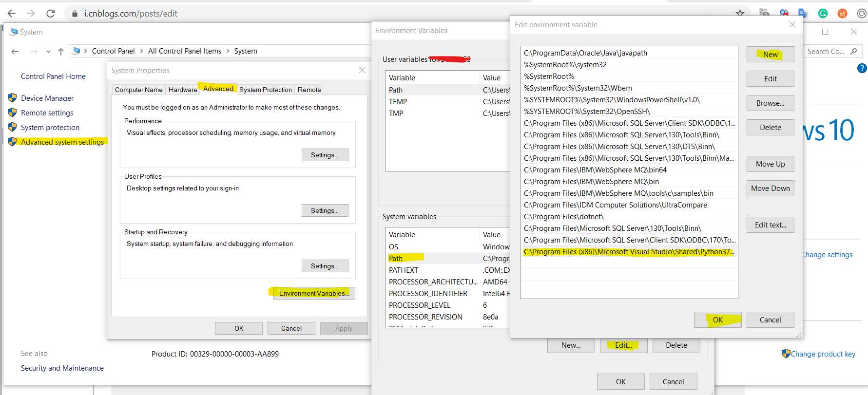Open System protection link
This screenshot has width=868, height=395.
(50, 127)
